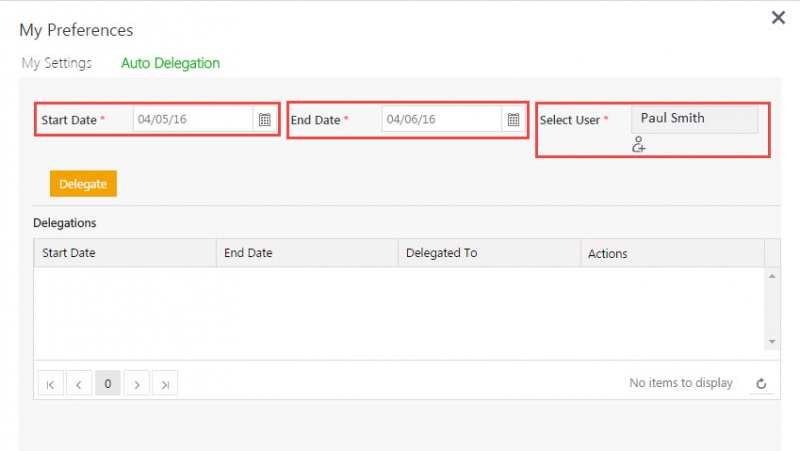This screenshot has height=451, width=800.
Task: Switch to the My Settings tab
Action: point(57,63)
